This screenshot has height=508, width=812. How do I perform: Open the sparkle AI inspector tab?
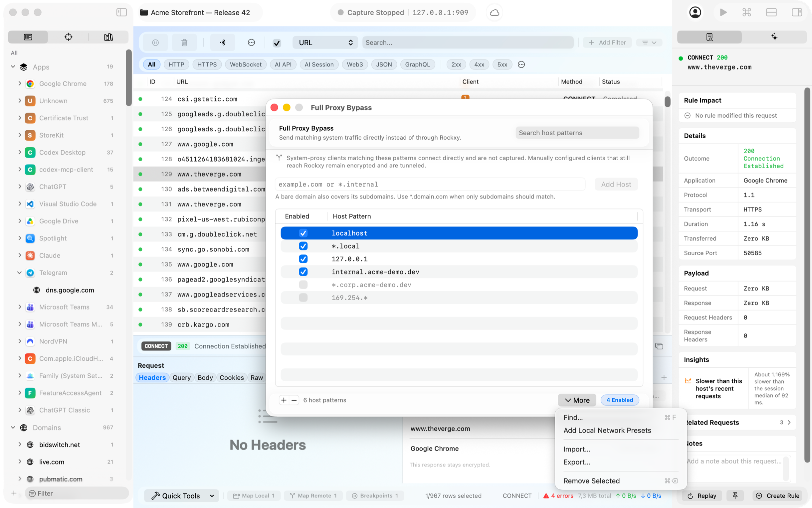coord(774,37)
